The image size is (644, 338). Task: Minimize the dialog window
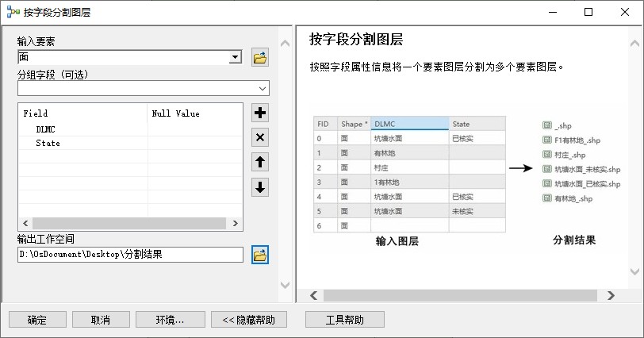tap(553, 12)
